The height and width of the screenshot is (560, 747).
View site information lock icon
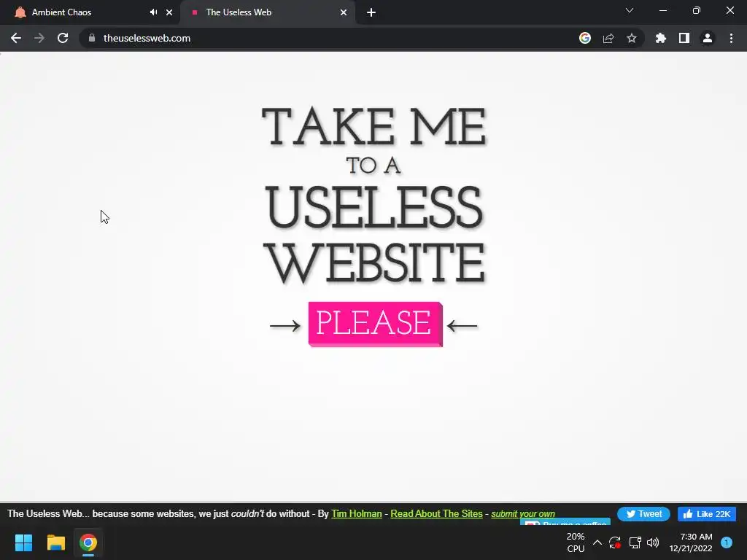(x=92, y=38)
